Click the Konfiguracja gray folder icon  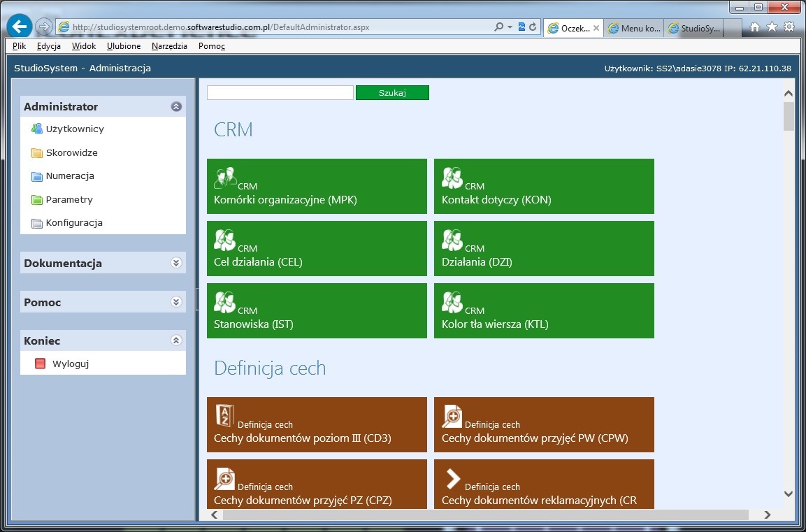coord(37,223)
